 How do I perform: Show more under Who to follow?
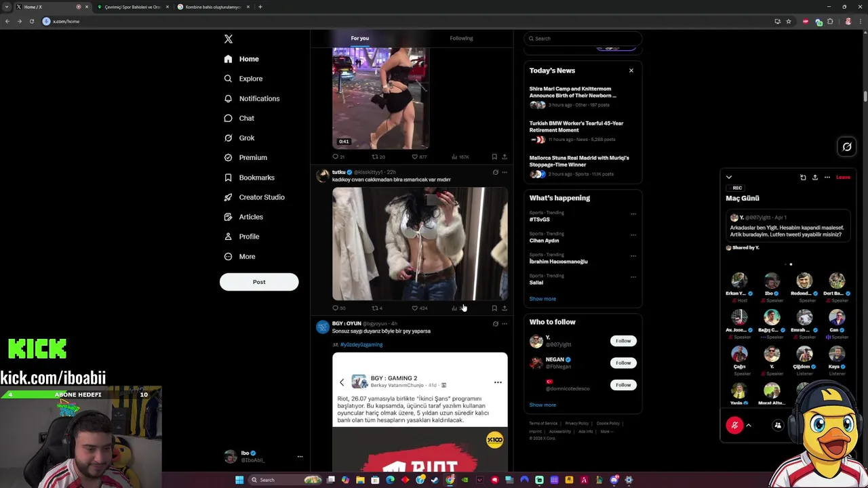(x=542, y=405)
